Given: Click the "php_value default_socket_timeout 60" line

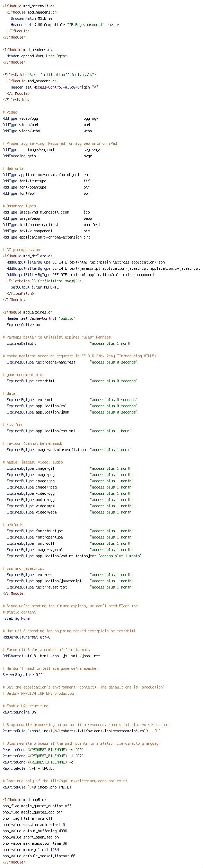Looking at the screenshot, I should 39,856.
